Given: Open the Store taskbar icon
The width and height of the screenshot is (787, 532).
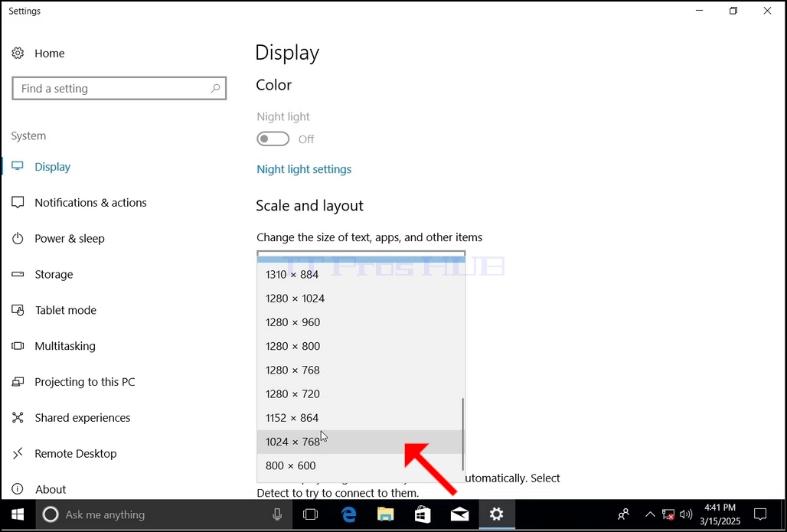Looking at the screenshot, I should (x=423, y=514).
